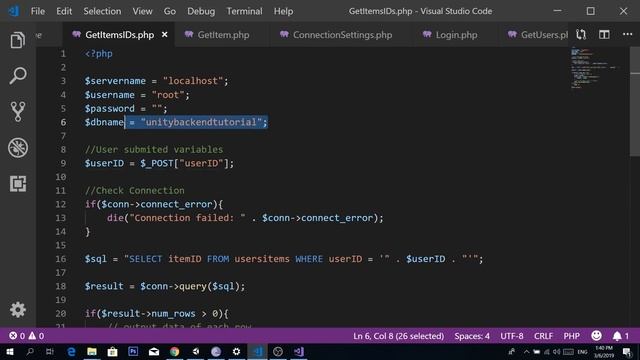Click line number 16 in the gutter
The image size is (640, 360).
[x=60, y=259]
